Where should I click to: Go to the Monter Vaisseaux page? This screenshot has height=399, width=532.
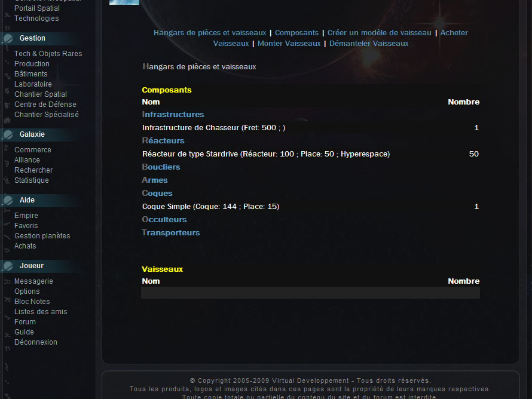click(x=289, y=44)
